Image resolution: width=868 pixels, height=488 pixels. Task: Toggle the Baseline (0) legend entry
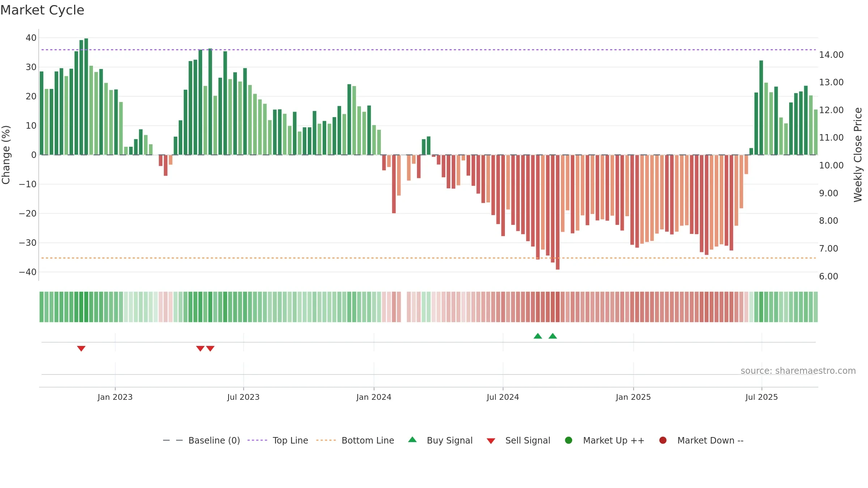[201, 440]
